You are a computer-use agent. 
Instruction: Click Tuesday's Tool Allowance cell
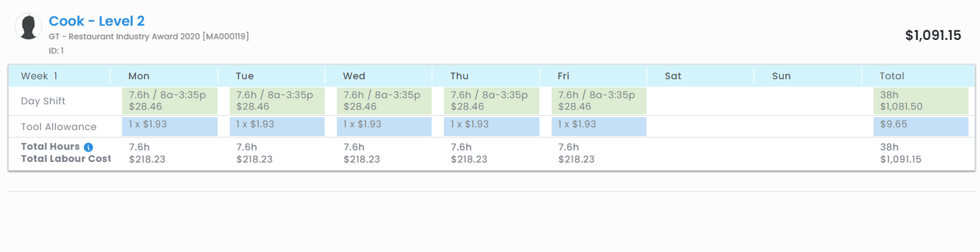coord(277,127)
